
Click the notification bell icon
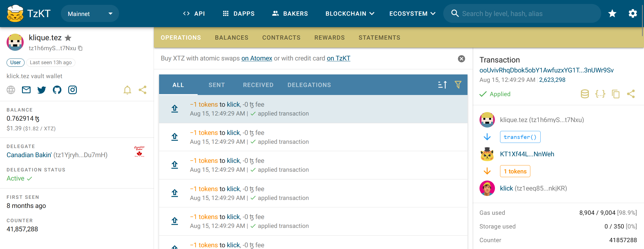pos(127,90)
